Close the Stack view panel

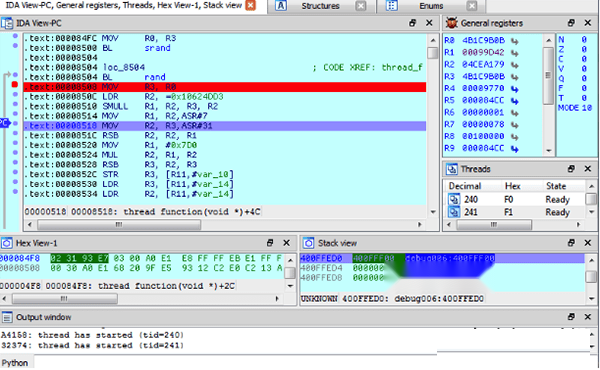[x=588, y=243]
